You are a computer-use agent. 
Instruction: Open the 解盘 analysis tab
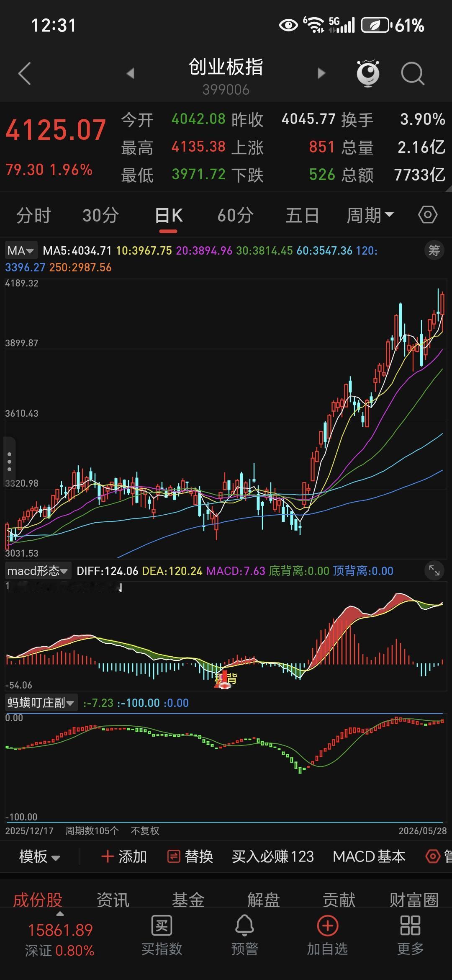click(x=264, y=899)
